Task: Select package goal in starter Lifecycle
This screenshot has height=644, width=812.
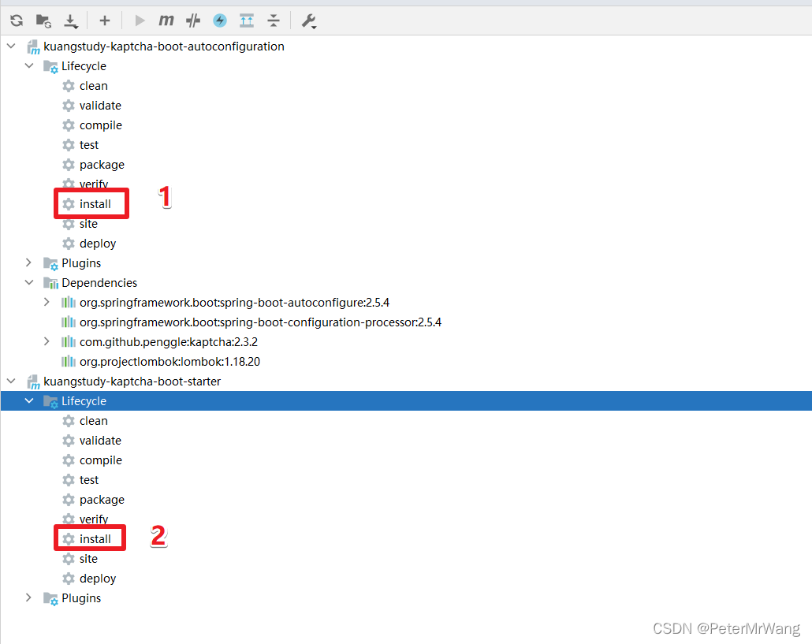Action: click(x=102, y=500)
